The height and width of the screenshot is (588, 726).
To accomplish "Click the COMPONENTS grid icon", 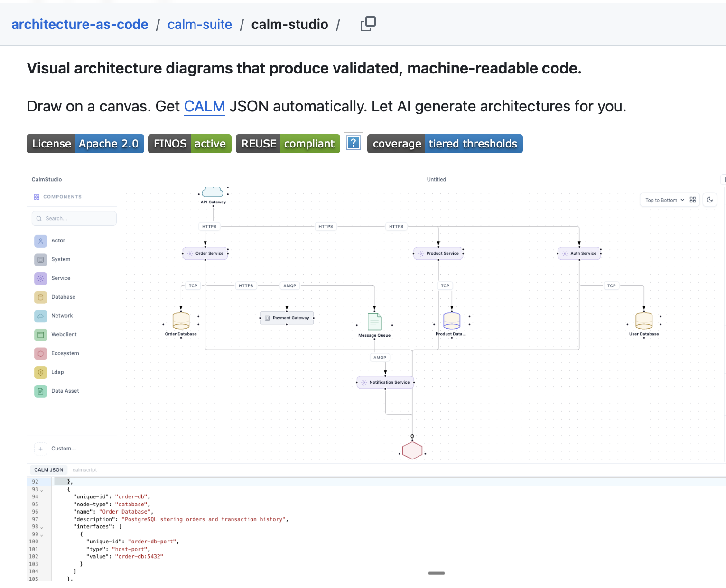I will click(x=37, y=197).
